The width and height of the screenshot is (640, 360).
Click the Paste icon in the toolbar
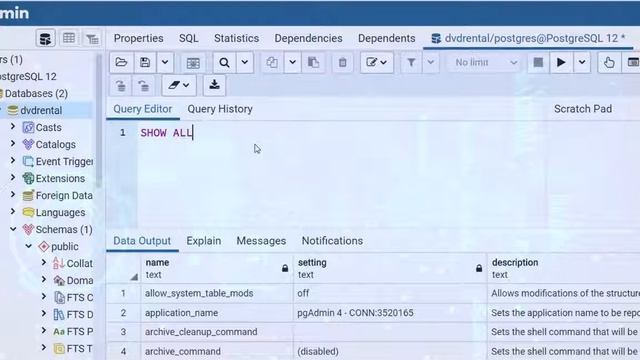313,62
